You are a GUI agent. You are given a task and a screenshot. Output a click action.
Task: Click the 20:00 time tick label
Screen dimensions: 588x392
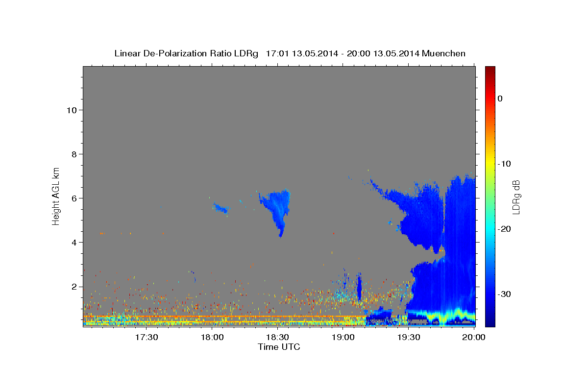pyautogui.click(x=474, y=337)
